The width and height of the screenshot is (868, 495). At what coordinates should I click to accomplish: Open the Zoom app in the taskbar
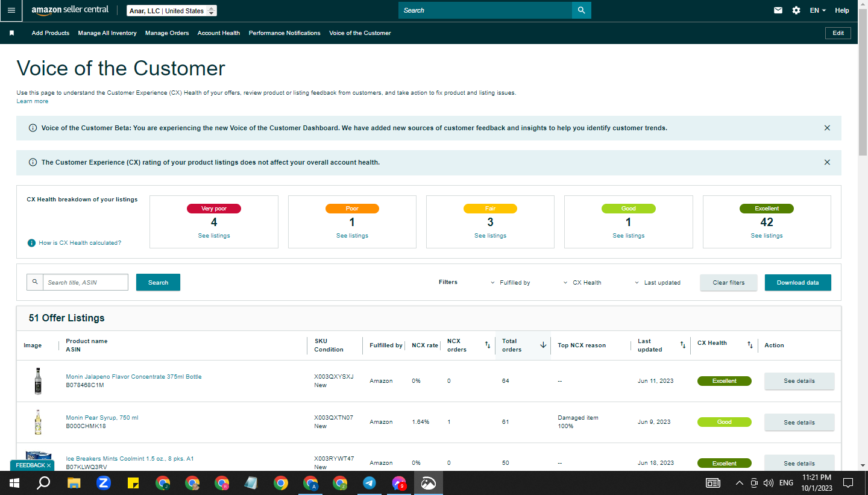103,483
